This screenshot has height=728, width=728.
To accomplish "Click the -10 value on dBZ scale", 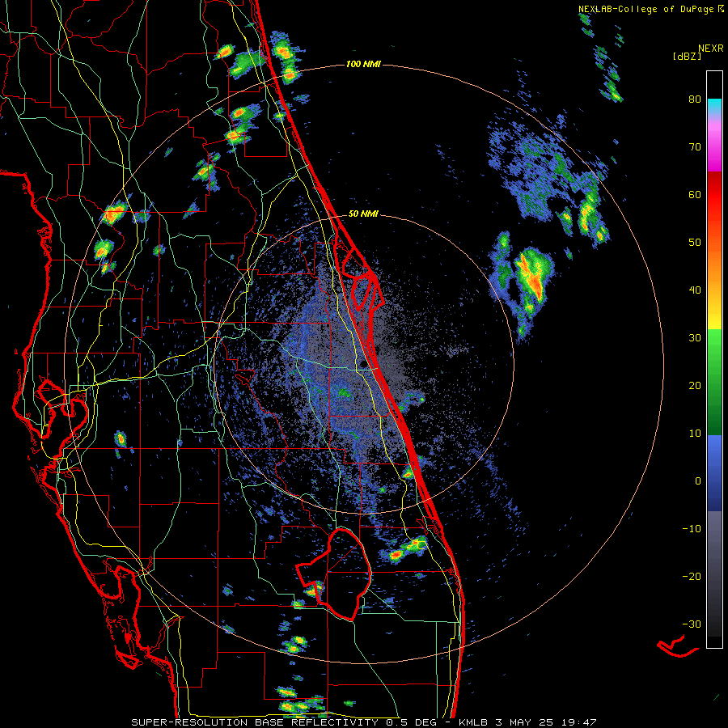I will coord(692,529).
